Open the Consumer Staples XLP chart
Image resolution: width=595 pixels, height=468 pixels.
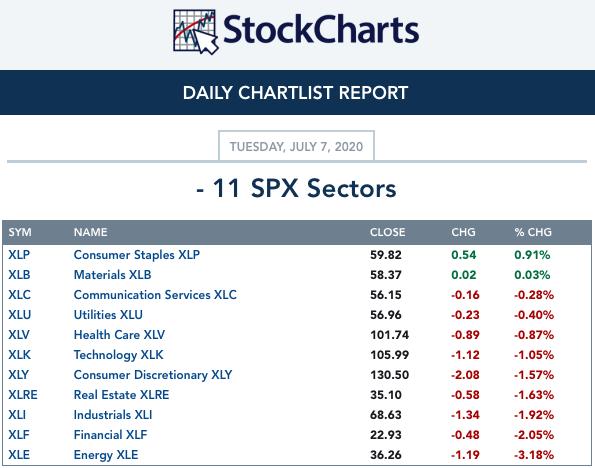point(137,255)
